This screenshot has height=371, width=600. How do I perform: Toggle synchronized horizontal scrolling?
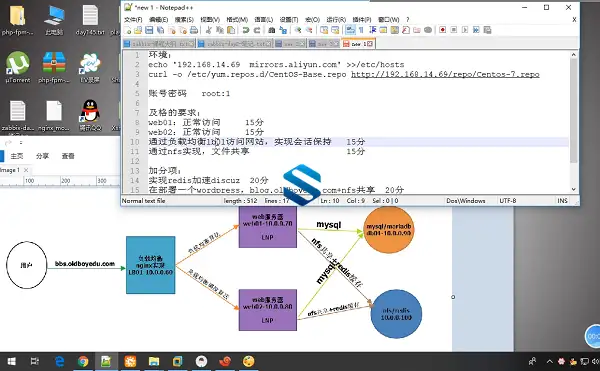pyautogui.click(x=335, y=30)
